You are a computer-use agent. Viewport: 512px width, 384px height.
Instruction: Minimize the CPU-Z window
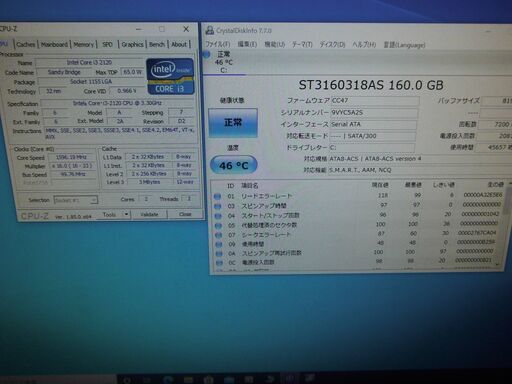(138, 29)
